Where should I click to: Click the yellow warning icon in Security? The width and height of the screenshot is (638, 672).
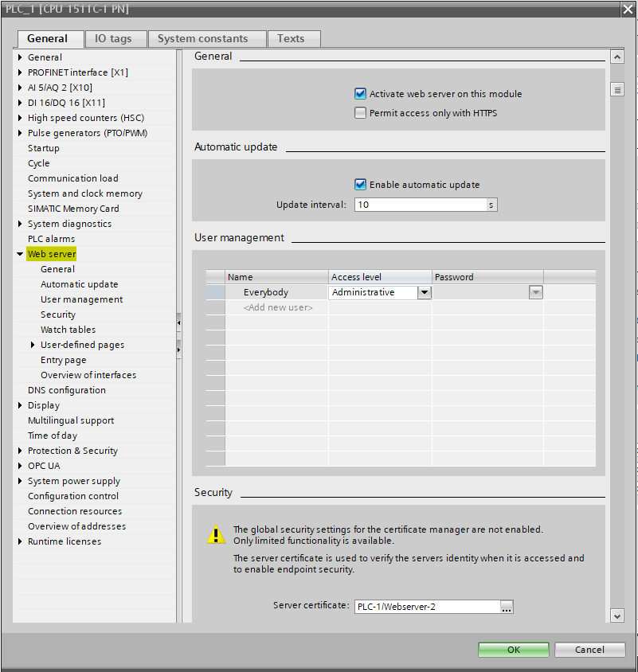click(x=217, y=535)
